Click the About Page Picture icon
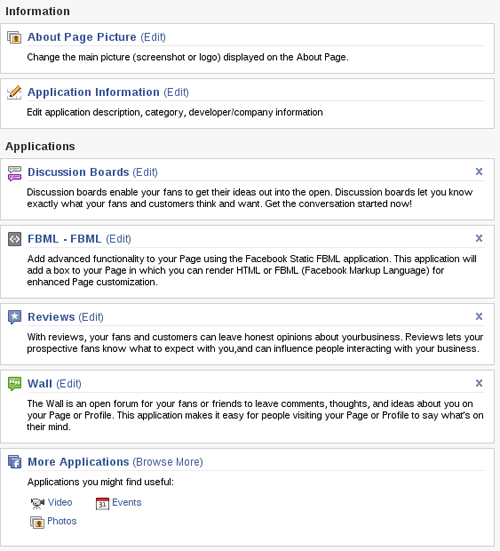 (14, 37)
